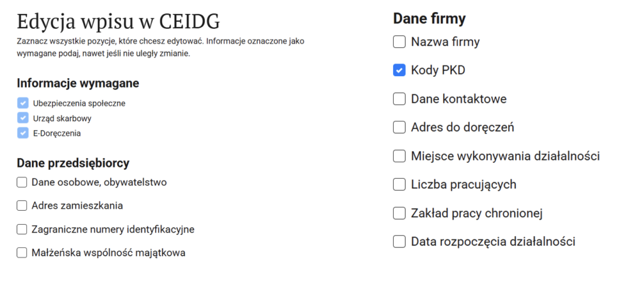The width and height of the screenshot is (644, 292).
Task: Click the Adres zamieszkania label text
Action: [77, 206]
